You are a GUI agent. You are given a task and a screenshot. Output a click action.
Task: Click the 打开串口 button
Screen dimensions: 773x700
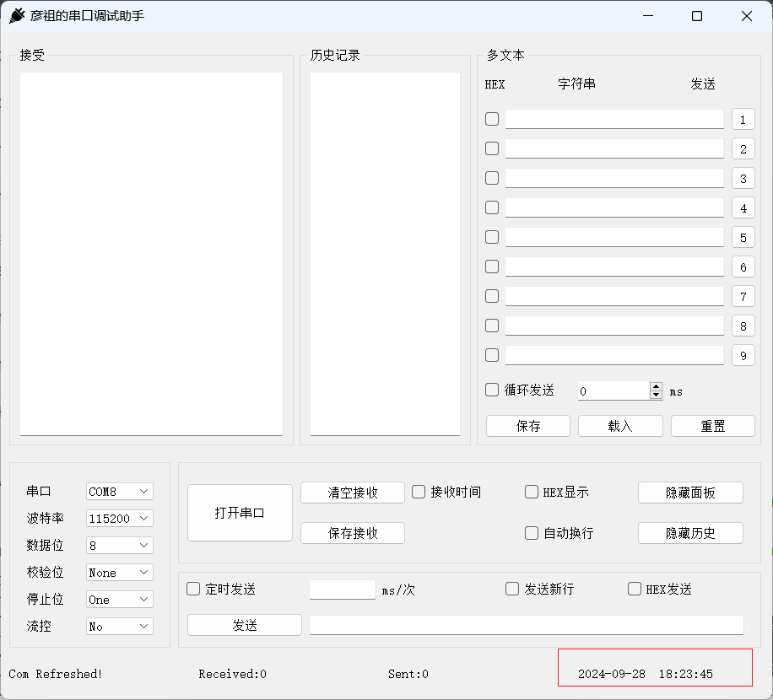click(240, 513)
